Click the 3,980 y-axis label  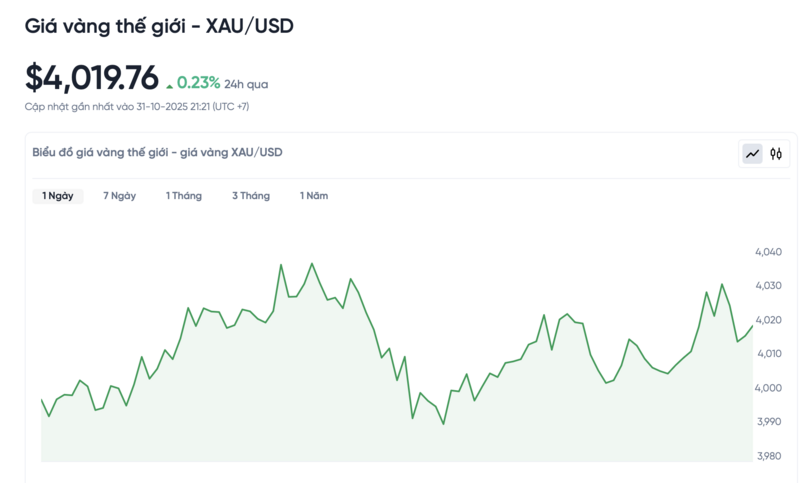769,456
